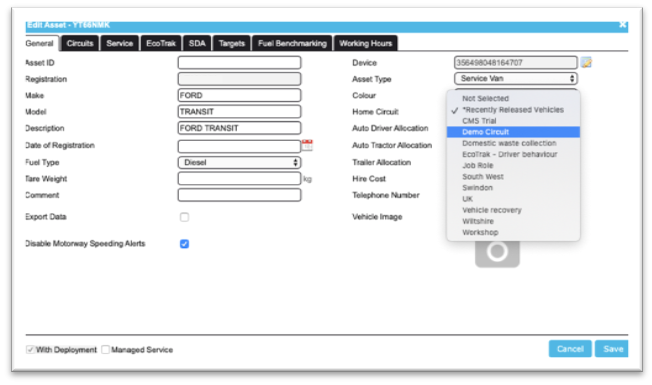Select Job Role in circuit list
Screen dimensions: 652x385
[513, 165]
